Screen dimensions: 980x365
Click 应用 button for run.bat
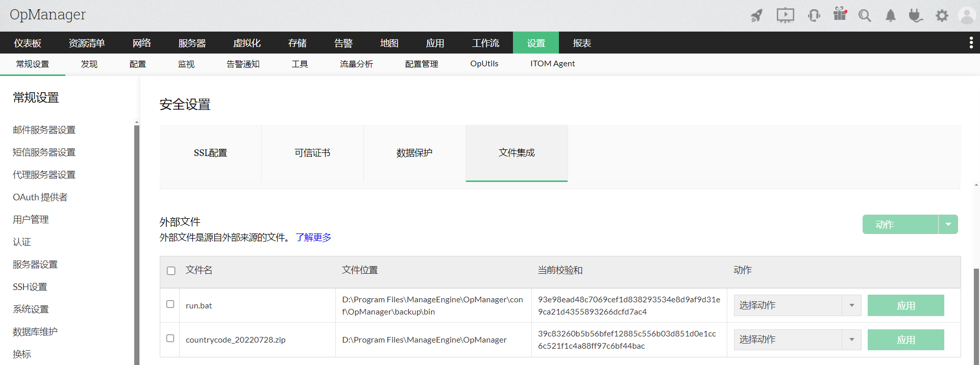[906, 305]
